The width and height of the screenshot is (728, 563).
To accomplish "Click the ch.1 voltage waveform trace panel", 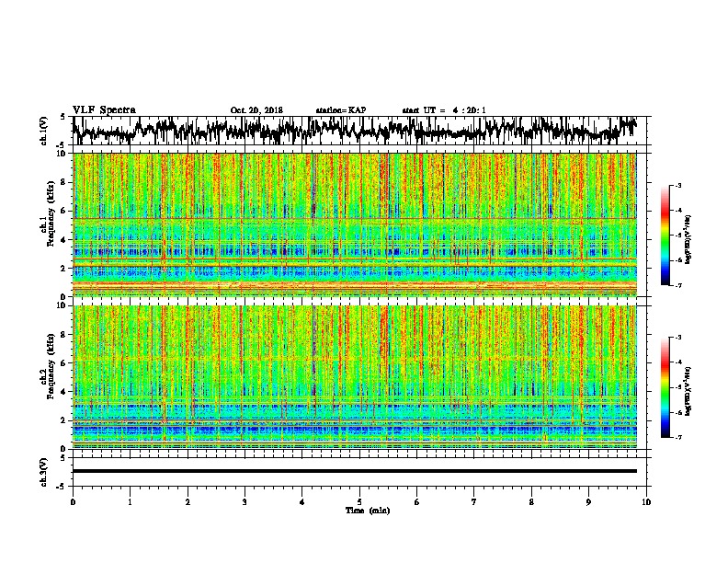I will 358,131.
